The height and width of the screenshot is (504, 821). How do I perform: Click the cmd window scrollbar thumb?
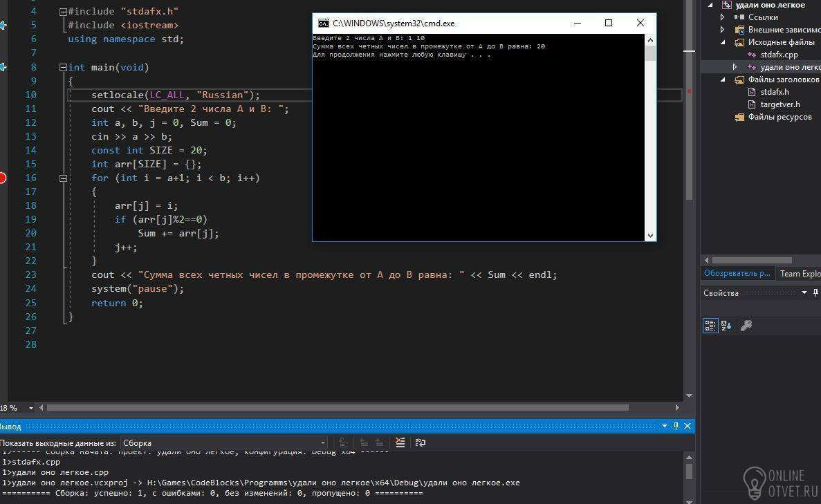[650, 53]
